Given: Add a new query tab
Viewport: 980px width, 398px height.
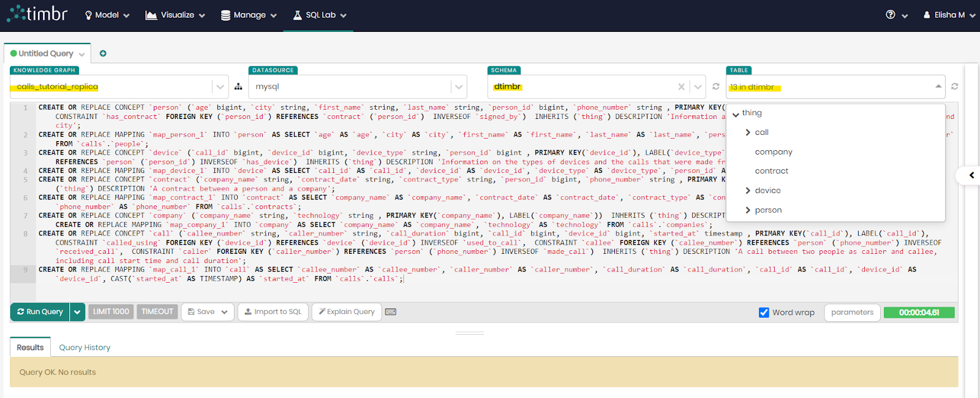Looking at the screenshot, I should (x=103, y=53).
